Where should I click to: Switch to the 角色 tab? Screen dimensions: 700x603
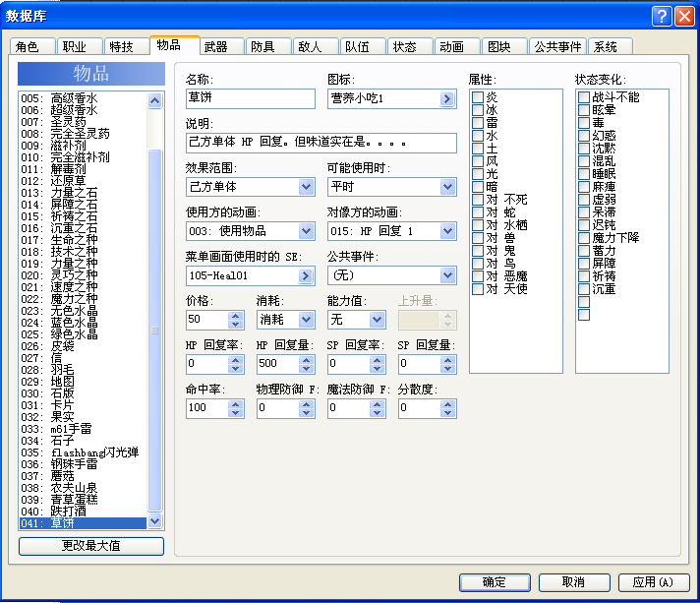click(32, 46)
